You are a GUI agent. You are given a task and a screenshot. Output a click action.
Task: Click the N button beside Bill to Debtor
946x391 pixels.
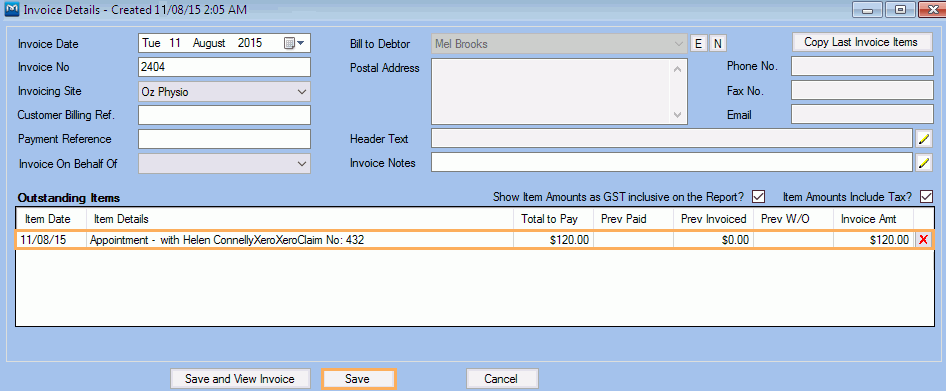[718, 43]
